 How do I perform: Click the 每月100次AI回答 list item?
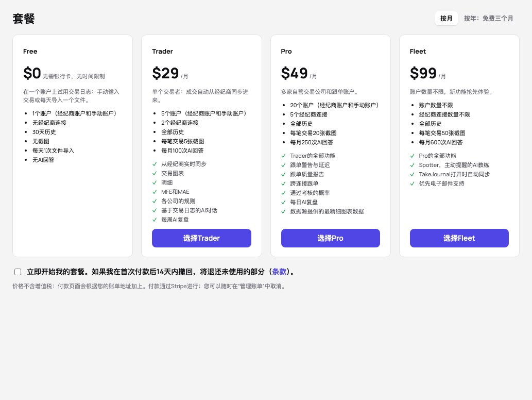(x=182, y=151)
